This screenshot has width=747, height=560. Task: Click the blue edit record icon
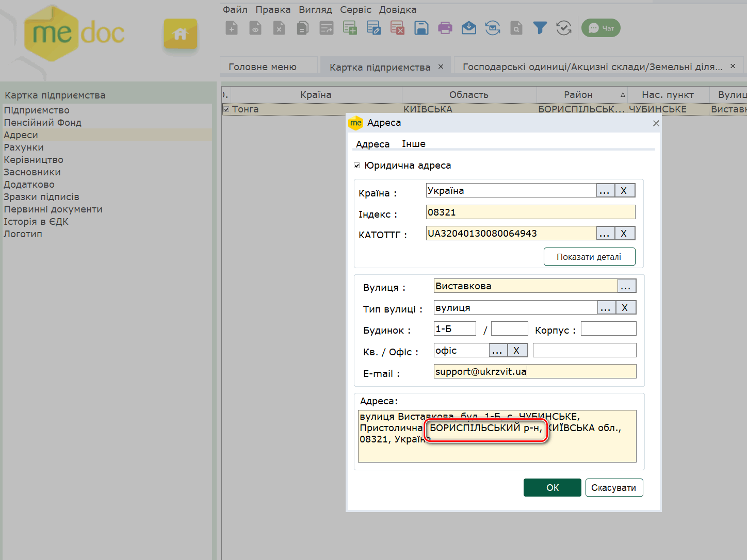tap(373, 28)
